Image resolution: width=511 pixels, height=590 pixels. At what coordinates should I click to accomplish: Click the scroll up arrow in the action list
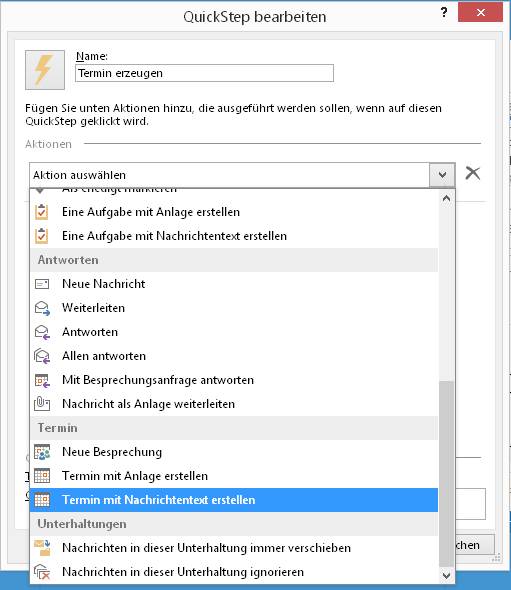[446, 198]
